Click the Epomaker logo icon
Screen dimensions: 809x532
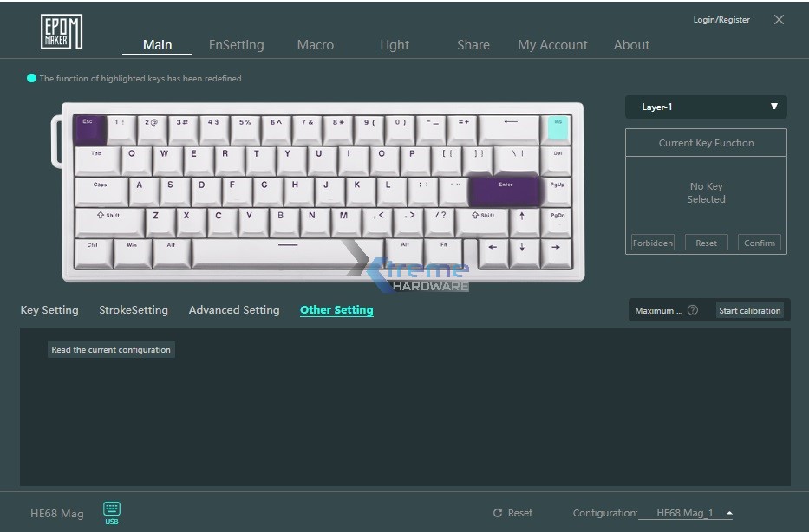(62, 32)
